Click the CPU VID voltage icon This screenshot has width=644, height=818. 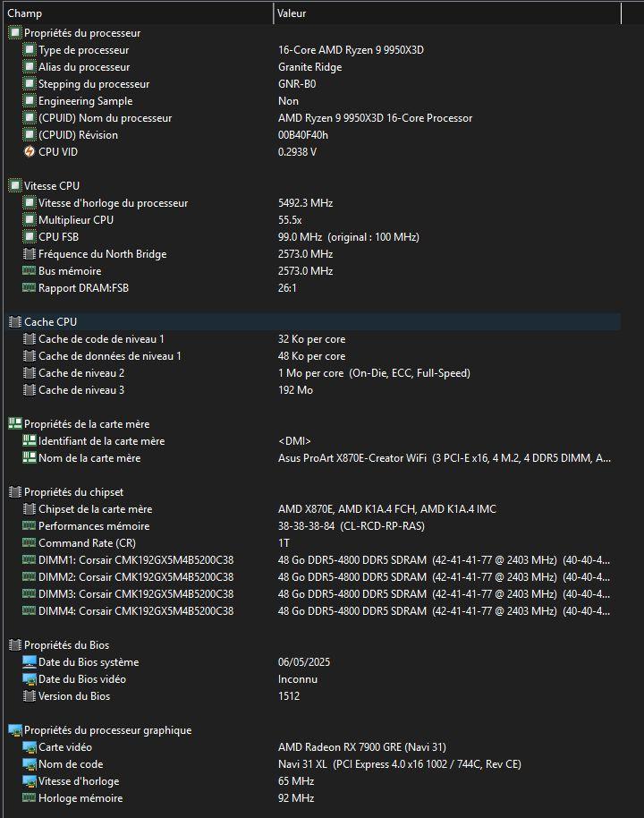point(30,152)
